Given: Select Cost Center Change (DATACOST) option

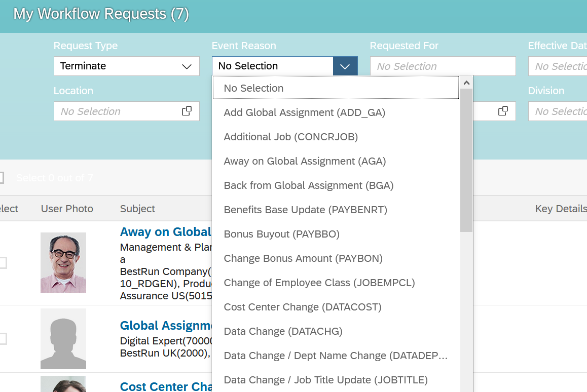Looking at the screenshot, I should coord(336,307).
